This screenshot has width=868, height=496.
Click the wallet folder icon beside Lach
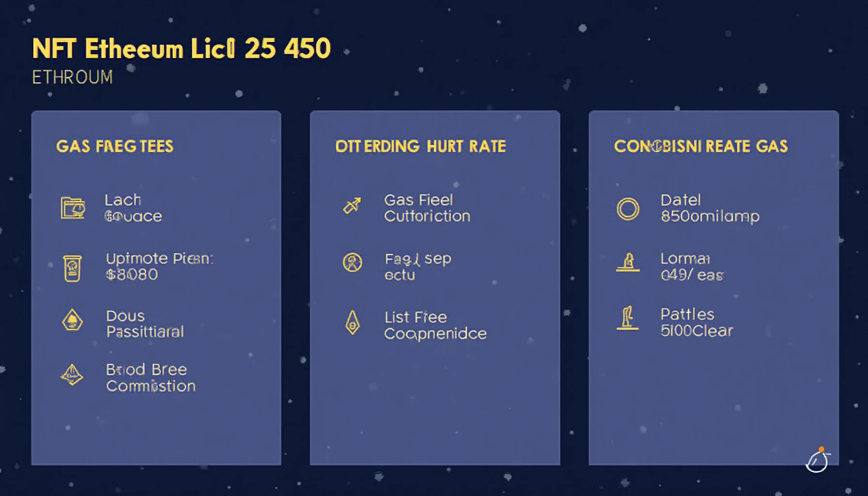(73, 208)
